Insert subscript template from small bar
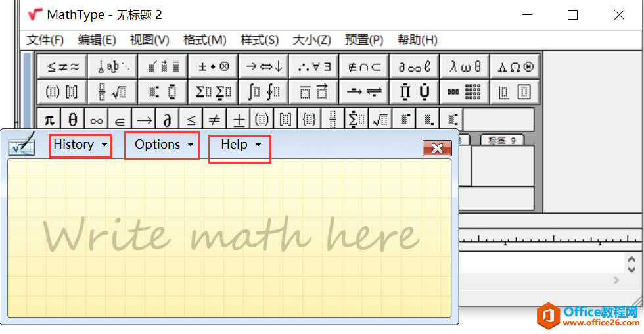The width and height of the screenshot is (644, 334). coord(428,120)
